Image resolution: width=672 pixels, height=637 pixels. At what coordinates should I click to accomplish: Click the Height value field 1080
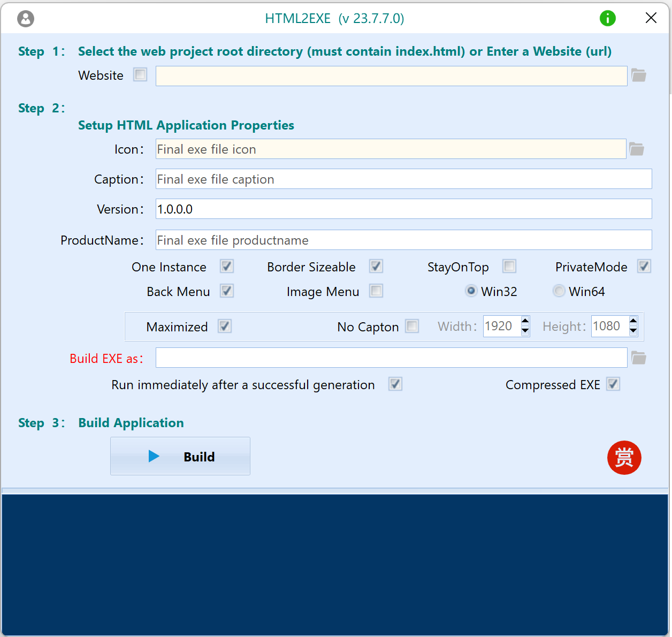610,326
